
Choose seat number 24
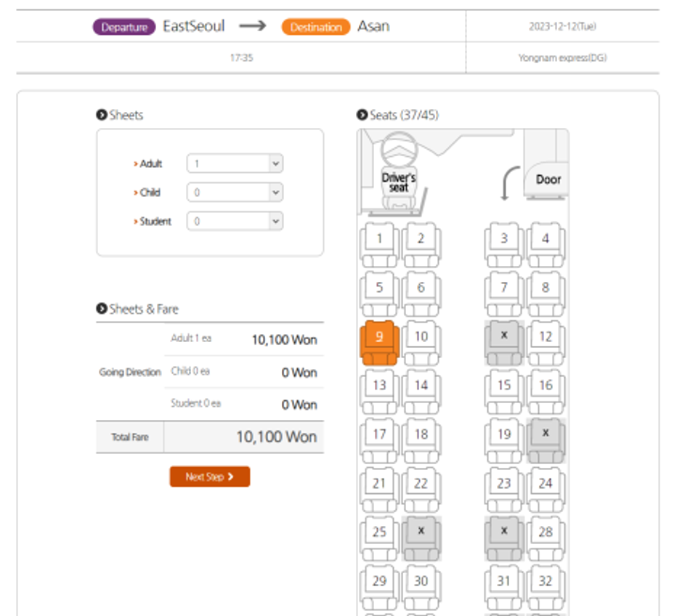[x=546, y=490]
